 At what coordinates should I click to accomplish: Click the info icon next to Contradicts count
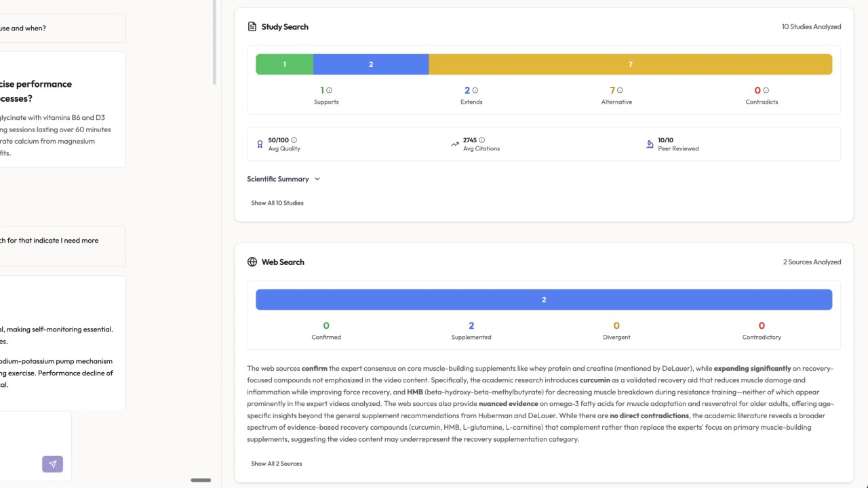(764, 90)
